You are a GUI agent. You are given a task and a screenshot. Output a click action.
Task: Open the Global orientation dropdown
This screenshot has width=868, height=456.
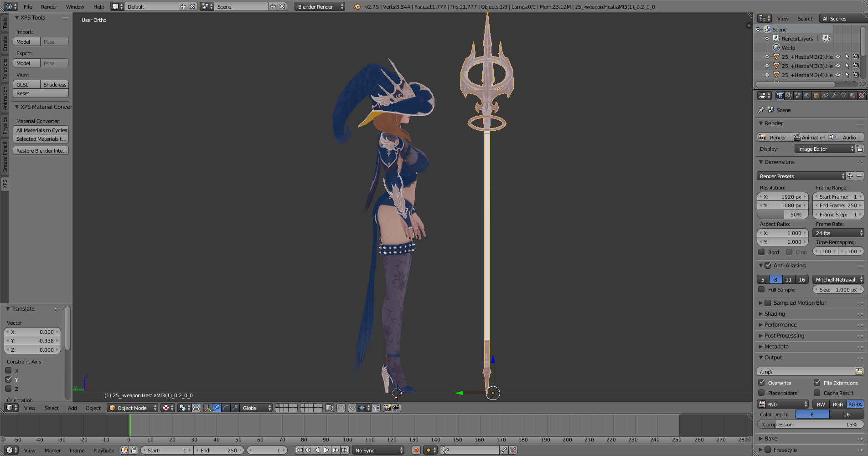pyautogui.click(x=256, y=408)
